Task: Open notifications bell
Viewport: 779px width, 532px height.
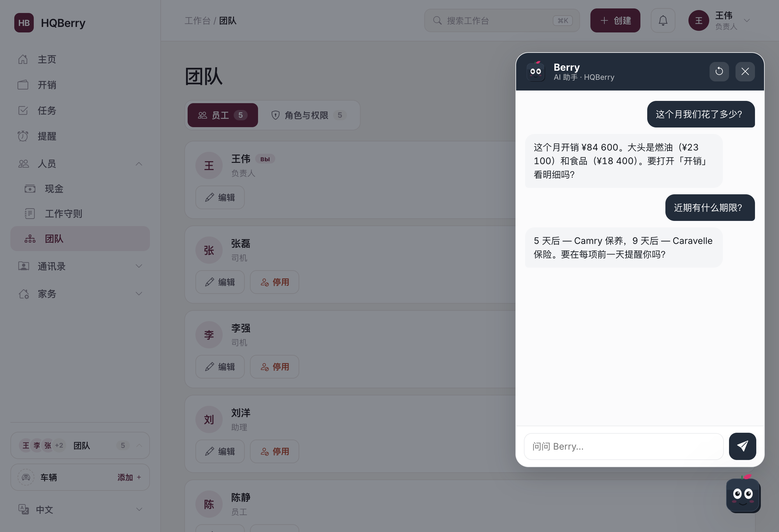Action: coord(663,20)
